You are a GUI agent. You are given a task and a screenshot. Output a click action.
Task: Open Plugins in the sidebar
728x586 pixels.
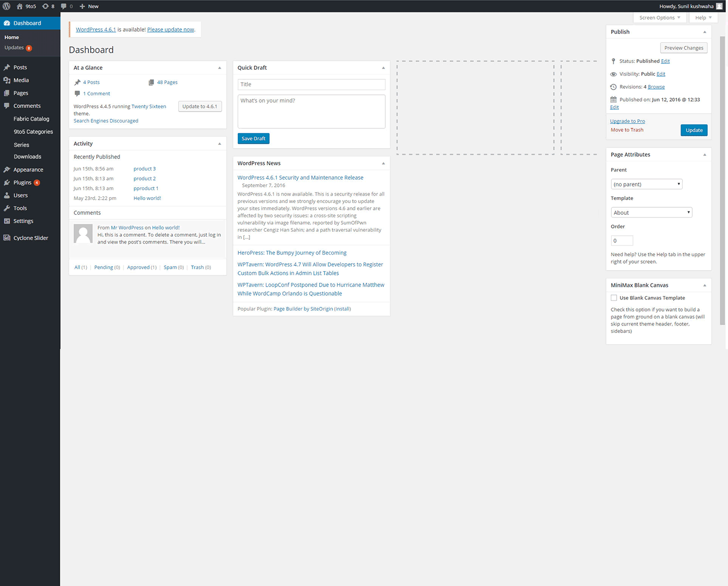22,182
